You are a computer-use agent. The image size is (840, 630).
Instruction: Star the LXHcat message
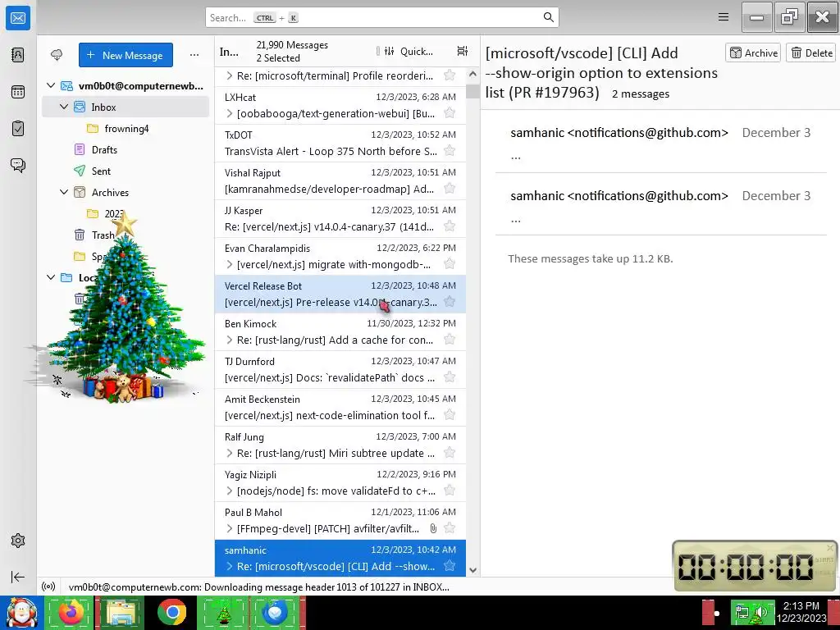point(450,113)
